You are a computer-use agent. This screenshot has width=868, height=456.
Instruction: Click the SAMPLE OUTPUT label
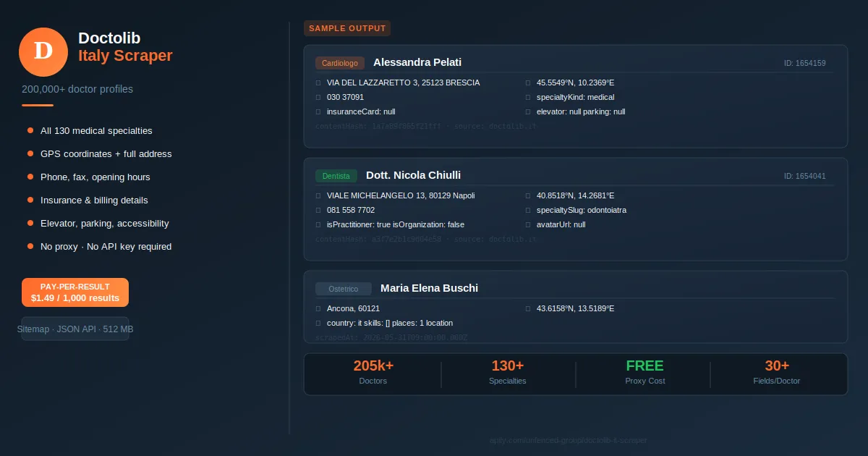(347, 28)
